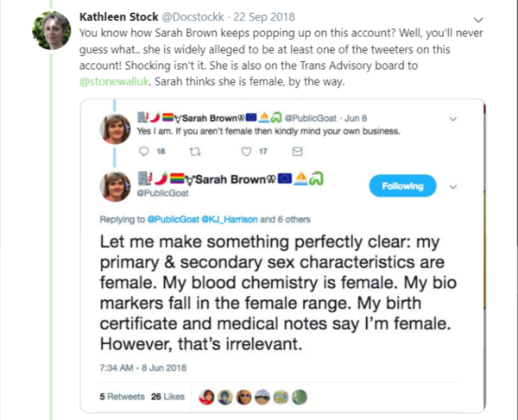Like the 'Yes I am' tweet
Screen dimensions: 518x420
(247, 152)
